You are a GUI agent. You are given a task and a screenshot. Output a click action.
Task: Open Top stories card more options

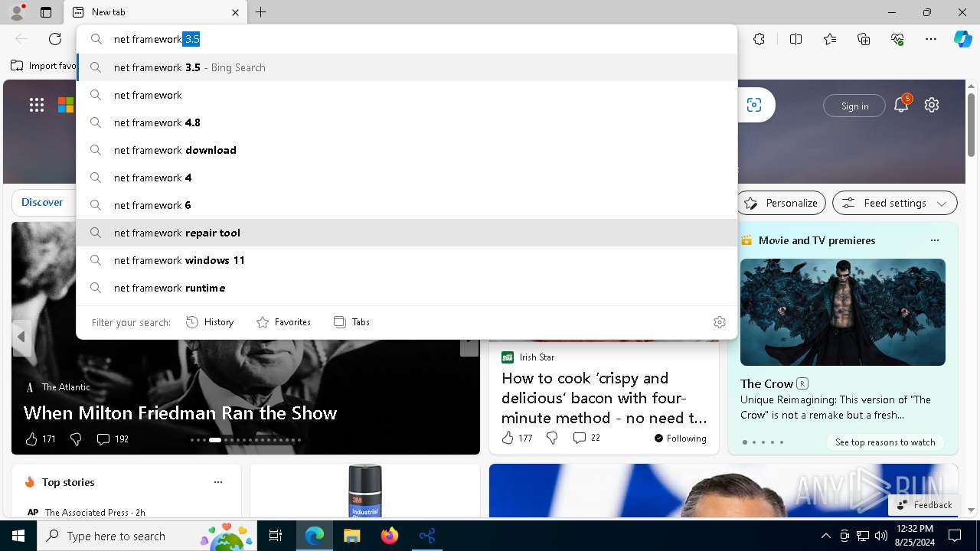[x=218, y=482]
